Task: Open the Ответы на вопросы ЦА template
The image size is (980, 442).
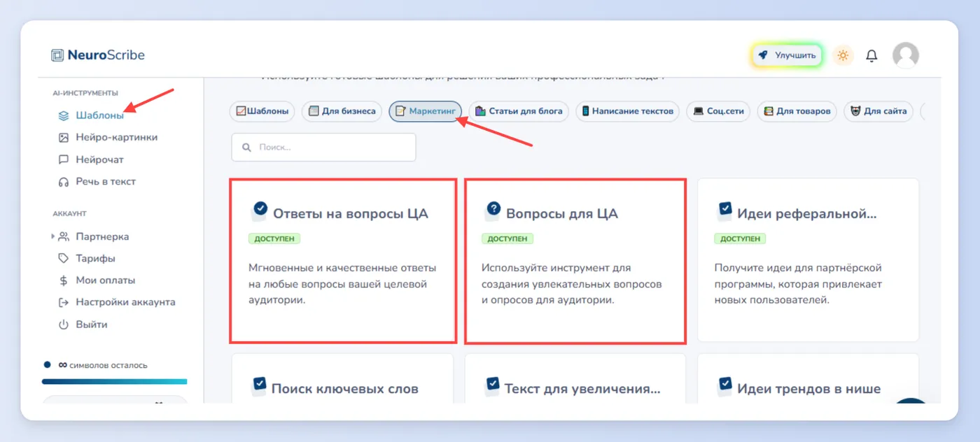Action: 343,261
